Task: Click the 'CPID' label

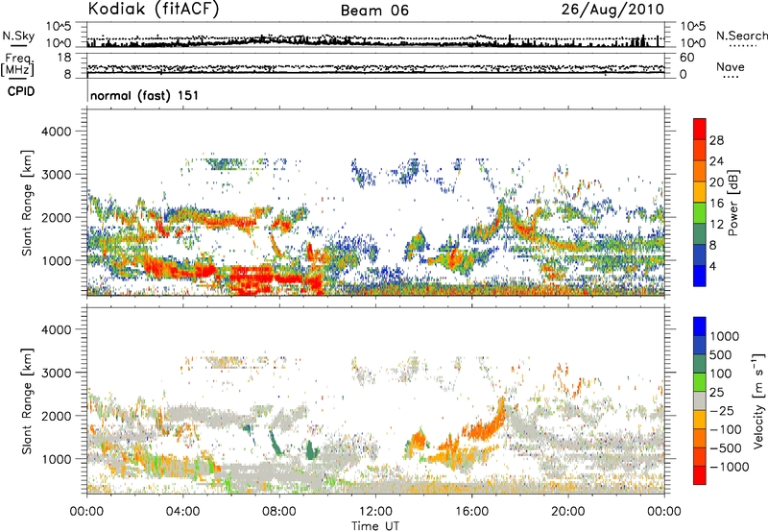Action: click(21, 91)
